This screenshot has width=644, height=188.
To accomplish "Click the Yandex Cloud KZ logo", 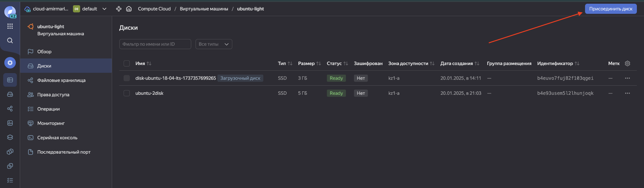I will pyautogui.click(x=10, y=12).
